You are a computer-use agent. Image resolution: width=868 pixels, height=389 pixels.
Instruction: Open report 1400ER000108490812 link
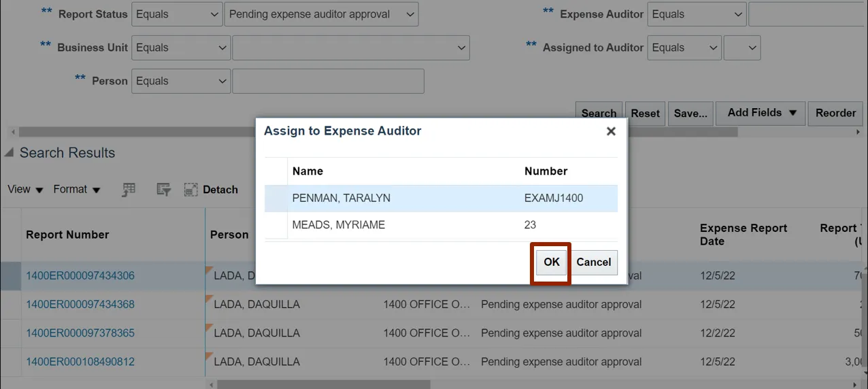click(80, 362)
